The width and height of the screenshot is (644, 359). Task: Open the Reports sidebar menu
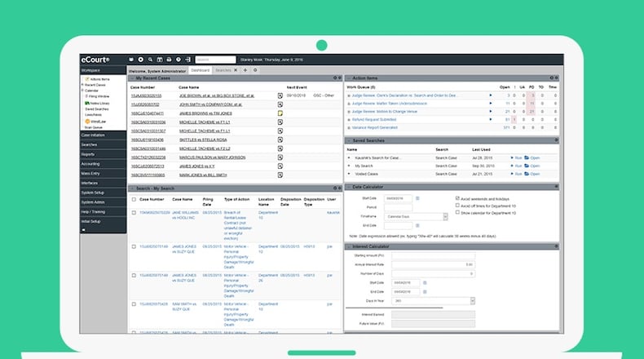[103, 154]
